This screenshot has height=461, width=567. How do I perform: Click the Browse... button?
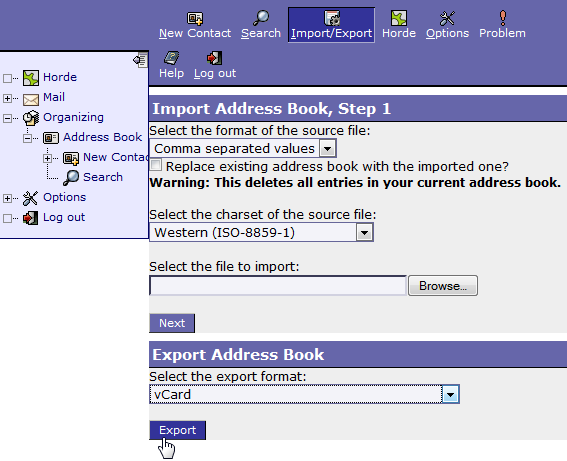[x=443, y=286]
